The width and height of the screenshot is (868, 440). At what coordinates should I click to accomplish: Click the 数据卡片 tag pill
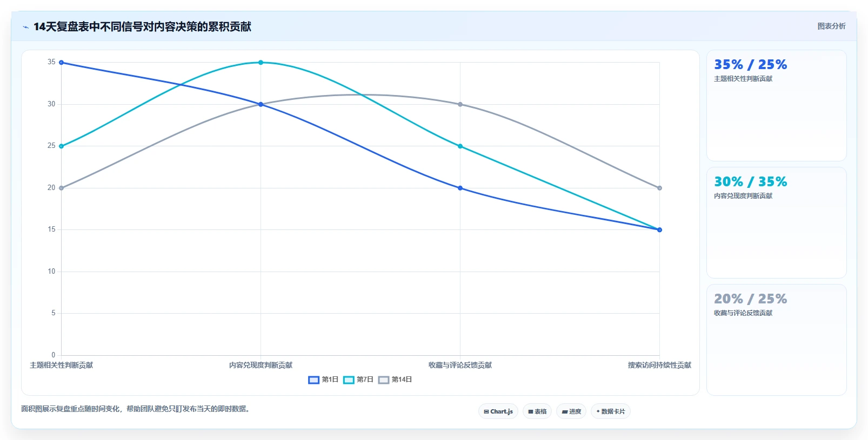[x=611, y=411]
